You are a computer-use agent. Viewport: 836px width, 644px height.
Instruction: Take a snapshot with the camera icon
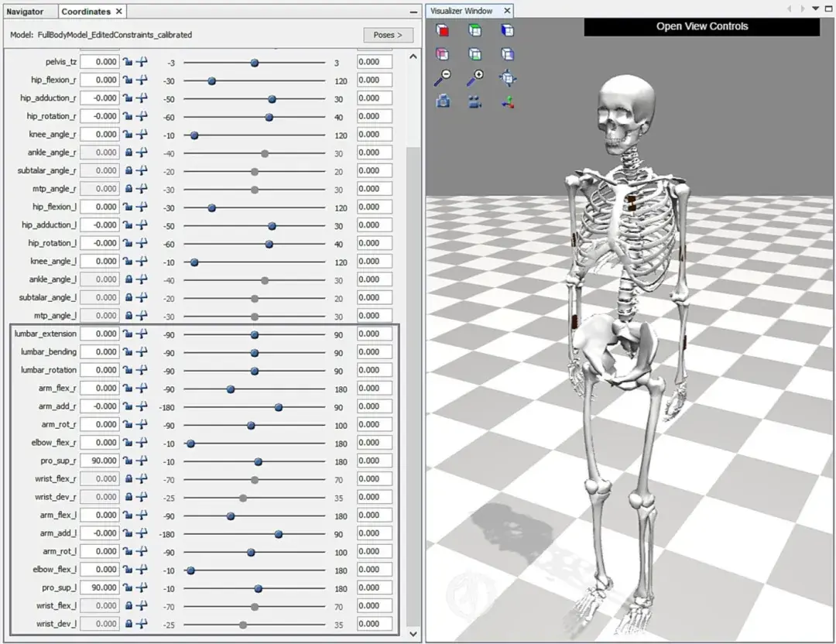[x=442, y=101]
